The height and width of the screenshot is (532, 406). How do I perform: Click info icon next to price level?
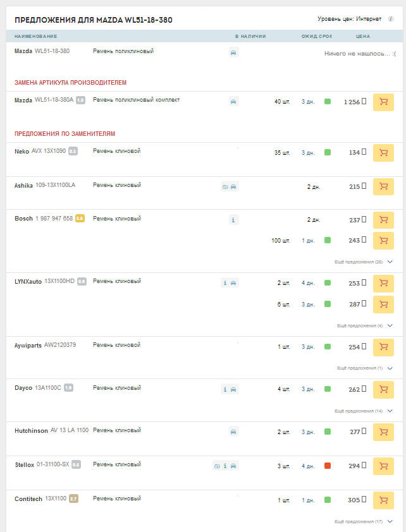391,19
